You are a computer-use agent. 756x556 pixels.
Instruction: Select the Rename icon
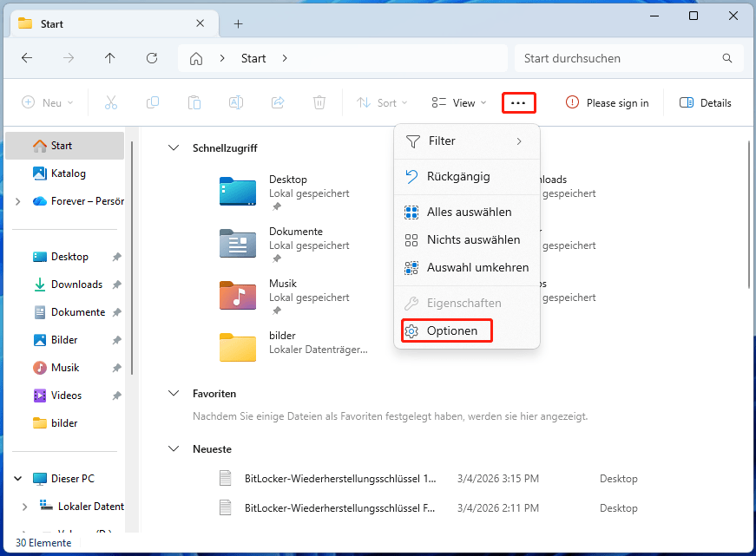tap(235, 102)
